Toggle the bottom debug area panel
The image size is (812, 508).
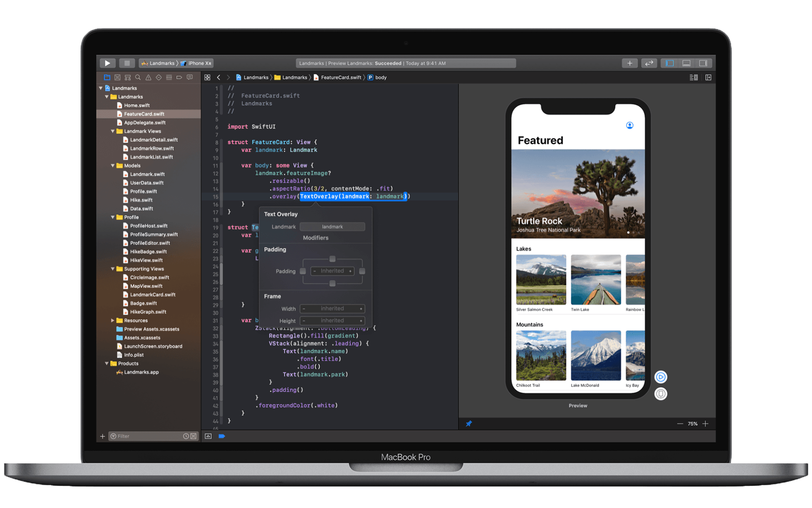coord(686,63)
